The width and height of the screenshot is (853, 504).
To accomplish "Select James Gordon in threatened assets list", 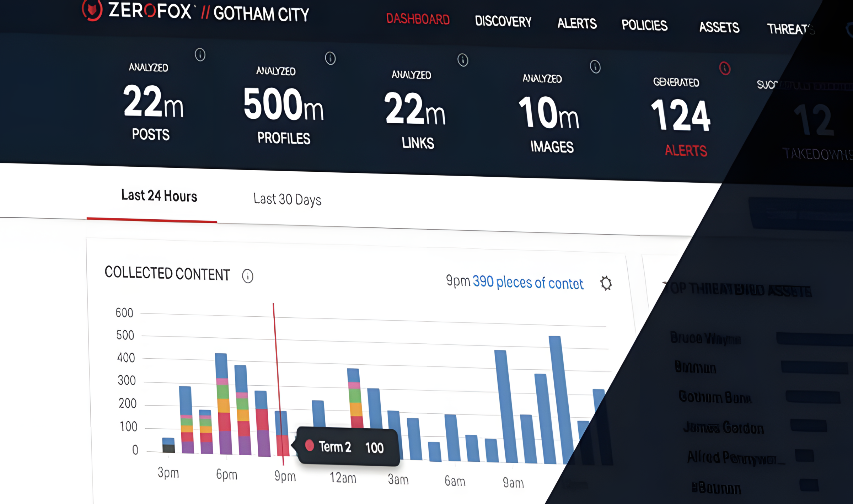I will pyautogui.click(x=724, y=428).
